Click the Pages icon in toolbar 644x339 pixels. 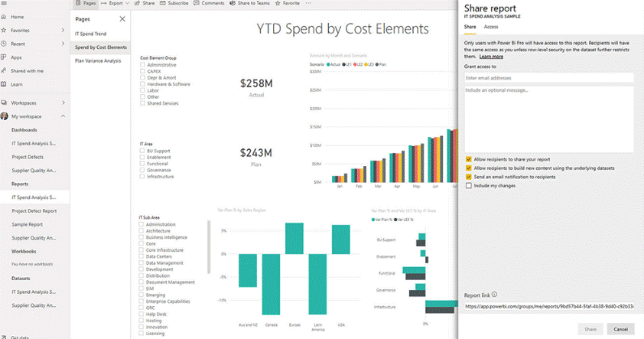click(78, 3)
